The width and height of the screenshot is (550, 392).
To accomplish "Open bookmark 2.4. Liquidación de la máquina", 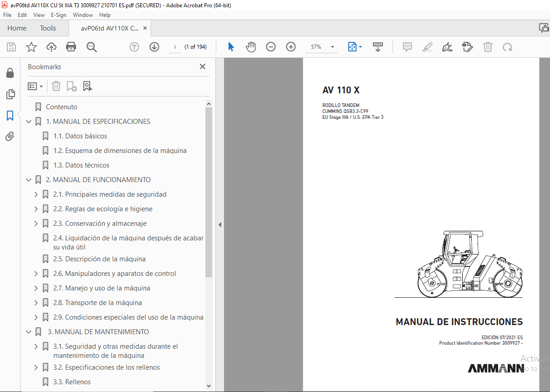I will (128, 243).
